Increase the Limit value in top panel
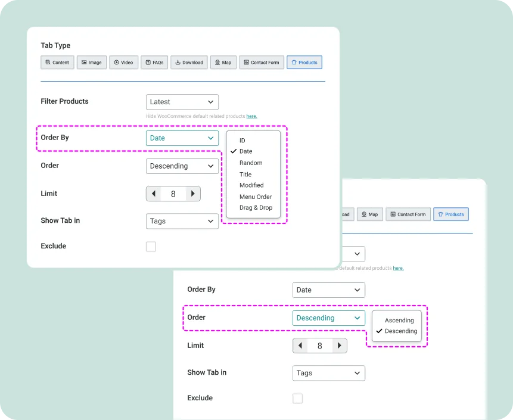Screen dimensions: 513x420 pos(192,194)
